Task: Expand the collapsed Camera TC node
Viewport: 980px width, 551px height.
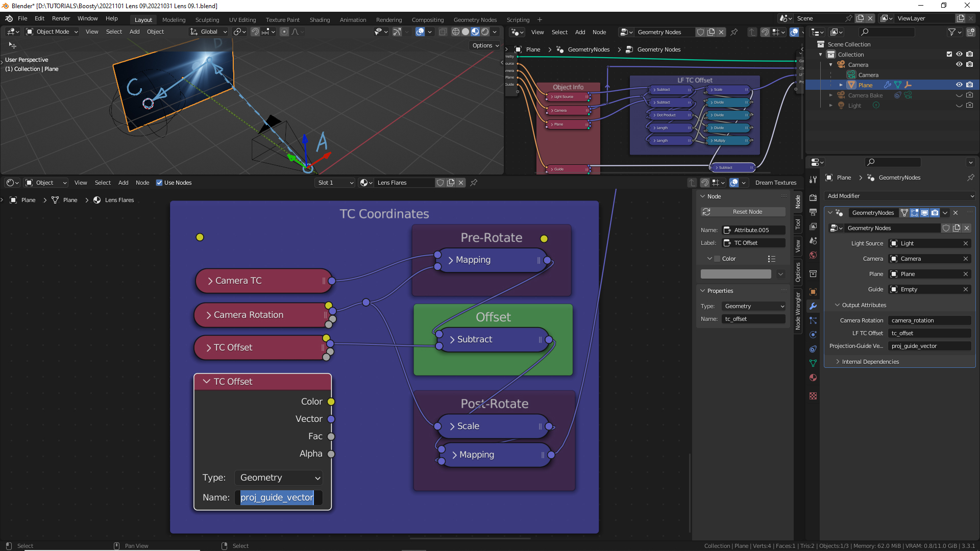Action: click(210, 281)
